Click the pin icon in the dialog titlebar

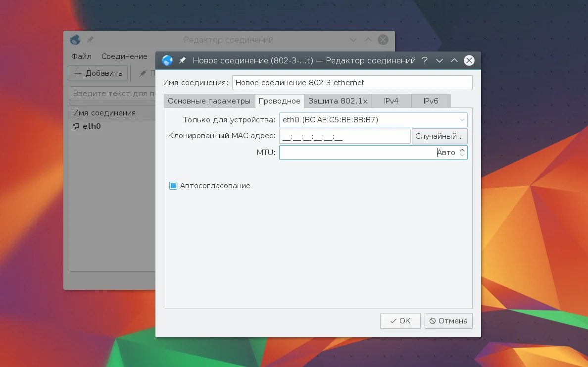(182, 60)
